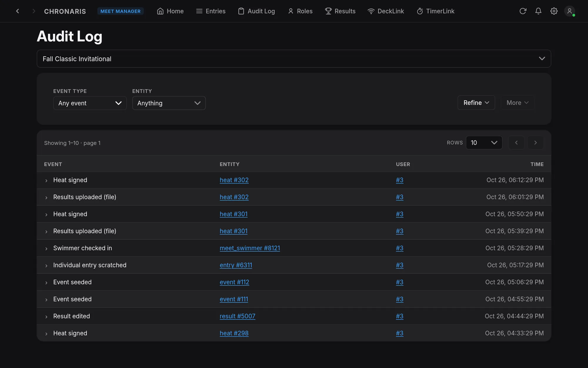This screenshot has height=368, width=588.
Task: Expand Results uploaded row for heat #302
Action: 46,198
